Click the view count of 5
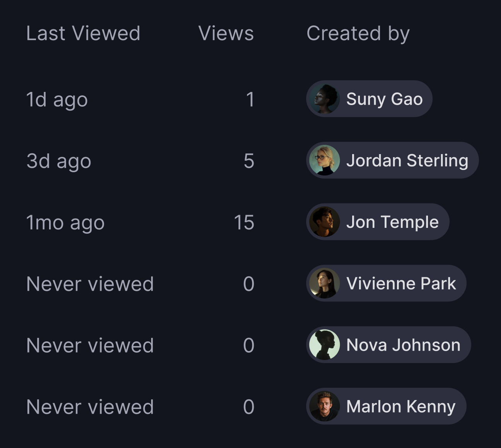 tap(249, 161)
